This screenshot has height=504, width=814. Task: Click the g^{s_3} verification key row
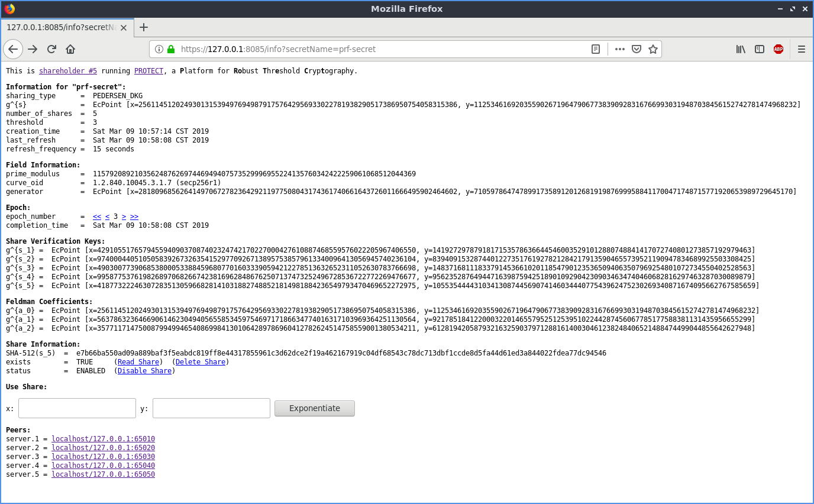(x=380, y=268)
